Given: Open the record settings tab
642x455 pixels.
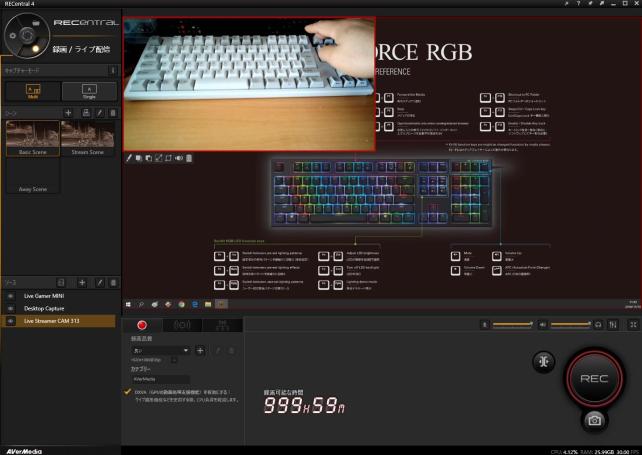Looking at the screenshot, I should [x=142, y=325].
